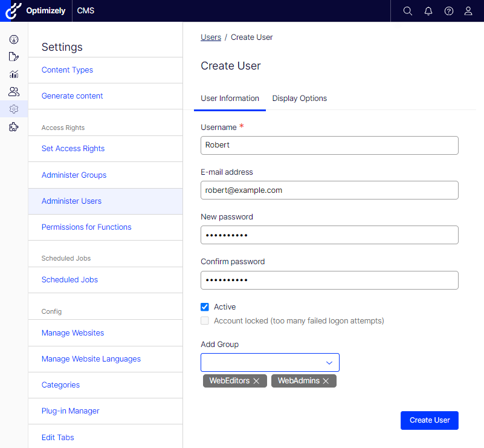Open Scheduled Jobs link
Image resolution: width=484 pixels, height=448 pixels.
point(69,279)
